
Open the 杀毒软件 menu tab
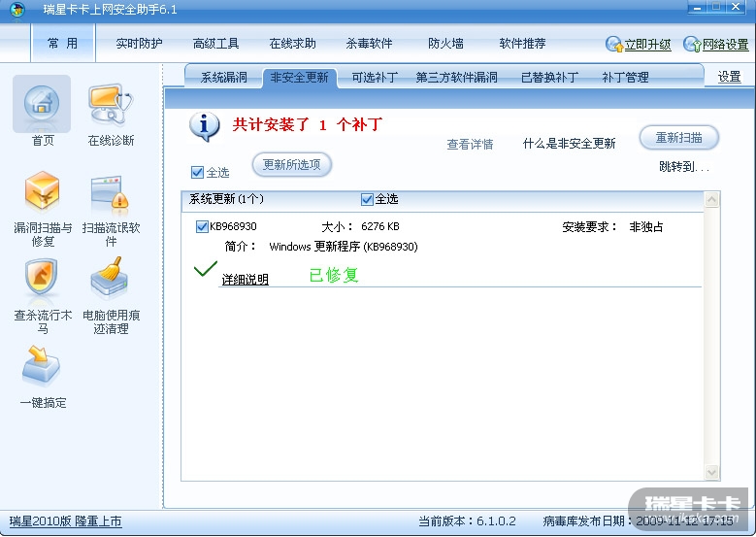(x=369, y=44)
